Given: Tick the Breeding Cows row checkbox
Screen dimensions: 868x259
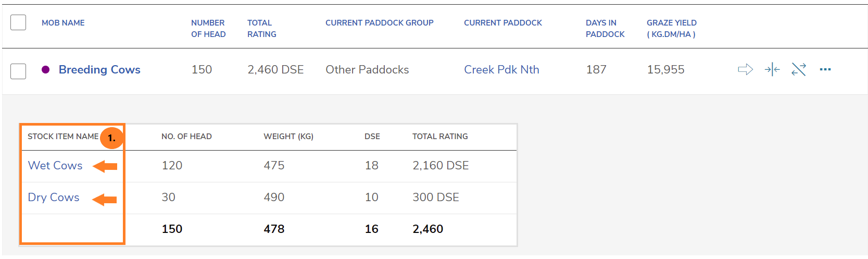Looking at the screenshot, I should [18, 71].
